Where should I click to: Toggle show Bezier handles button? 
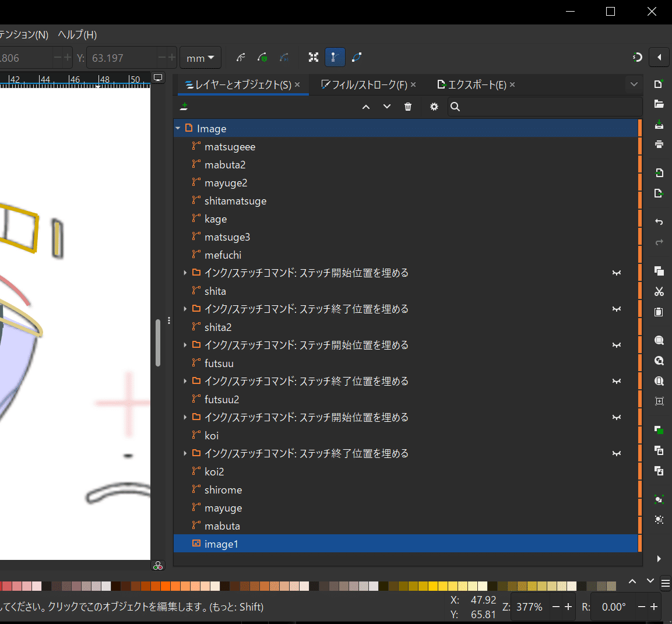335,58
